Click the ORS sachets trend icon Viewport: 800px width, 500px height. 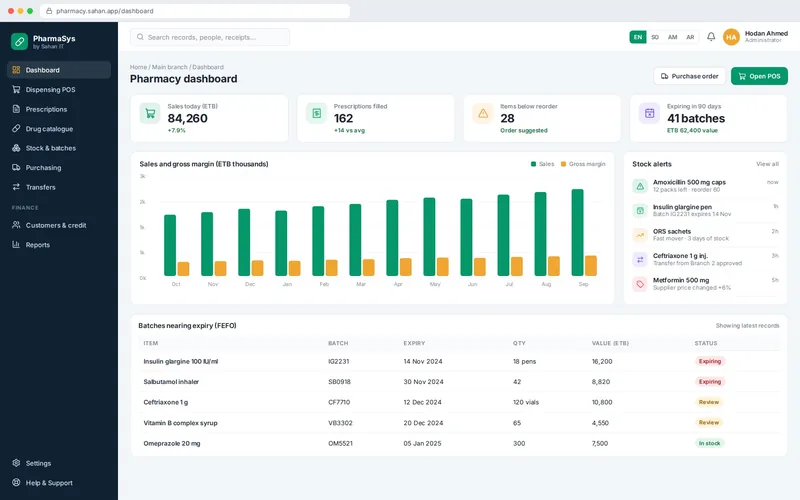click(640, 235)
